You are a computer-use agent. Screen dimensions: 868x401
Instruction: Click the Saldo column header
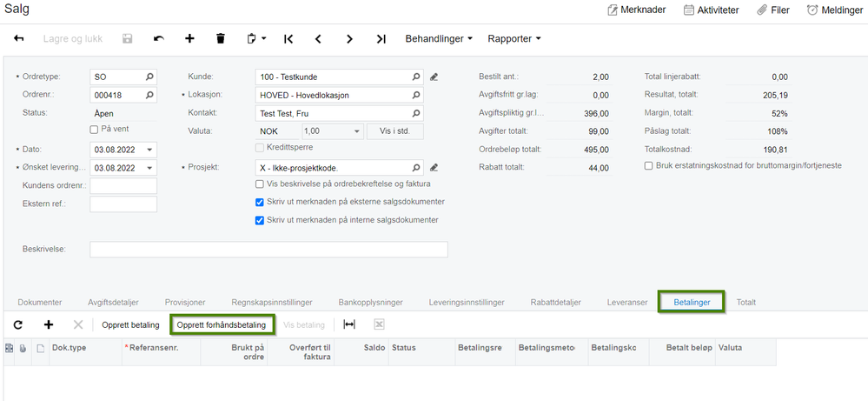click(x=361, y=351)
